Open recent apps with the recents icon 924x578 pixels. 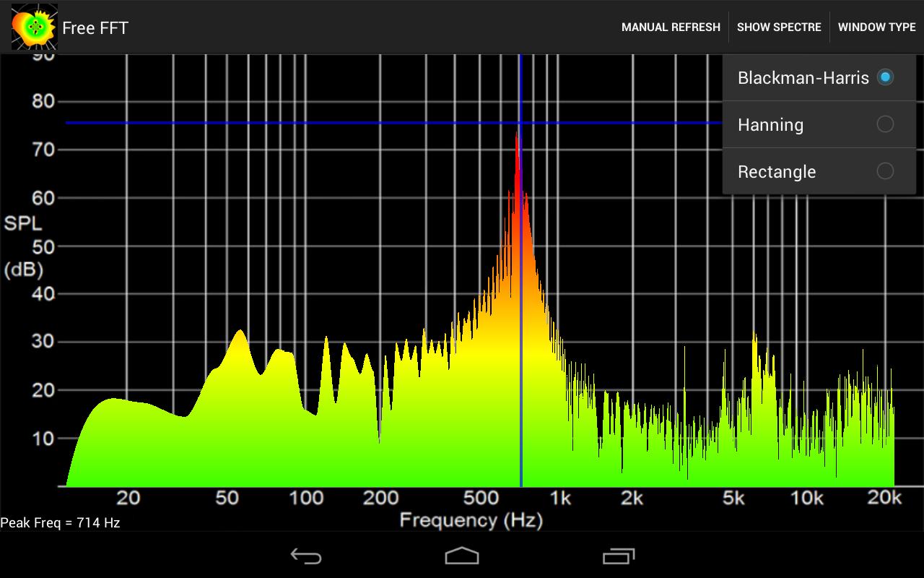tap(617, 555)
